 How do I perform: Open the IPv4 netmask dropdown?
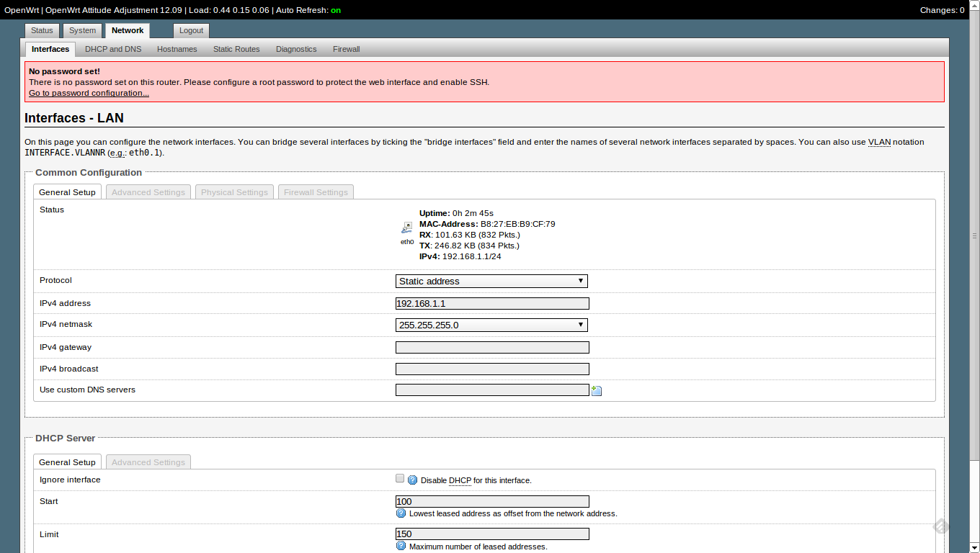(491, 325)
